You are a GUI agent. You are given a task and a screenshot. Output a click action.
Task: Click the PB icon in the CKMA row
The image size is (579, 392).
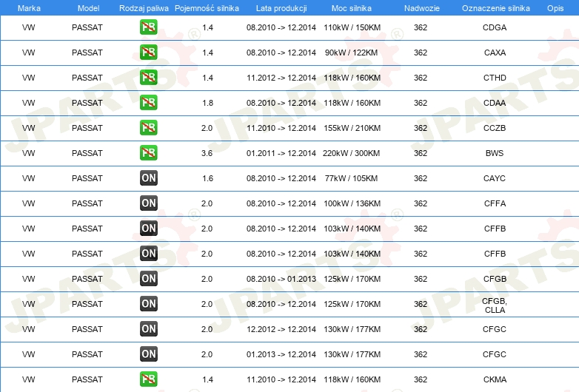tap(148, 379)
